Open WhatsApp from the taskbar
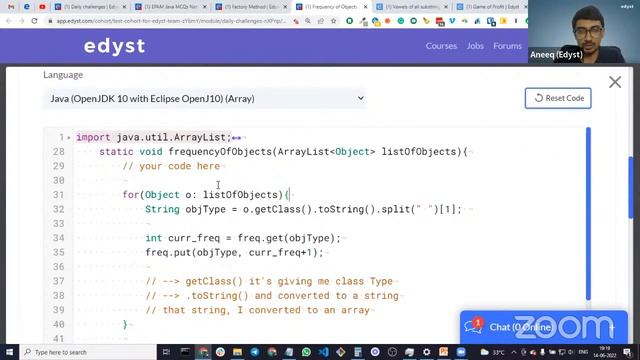 (x=306, y=352)
